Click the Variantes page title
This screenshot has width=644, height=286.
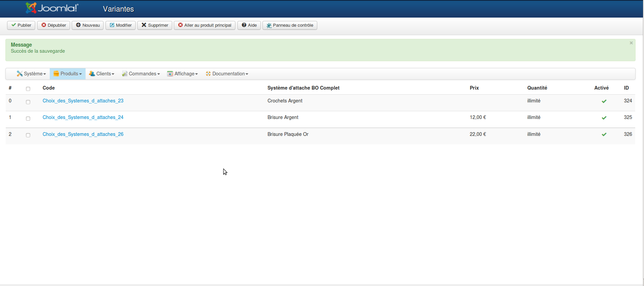click(118, 9)
